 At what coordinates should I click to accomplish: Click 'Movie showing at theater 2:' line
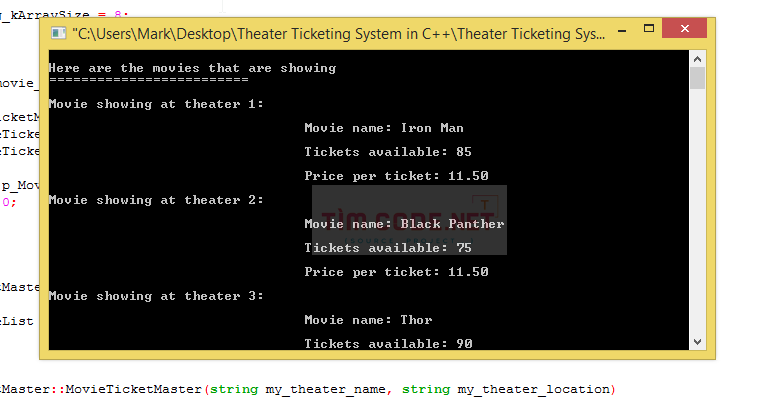tap(156, 200)
